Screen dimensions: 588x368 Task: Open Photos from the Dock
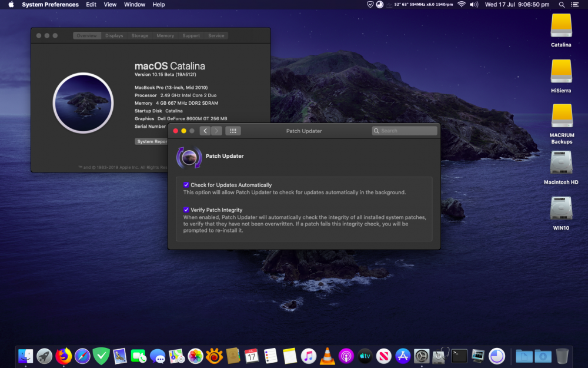195,356
